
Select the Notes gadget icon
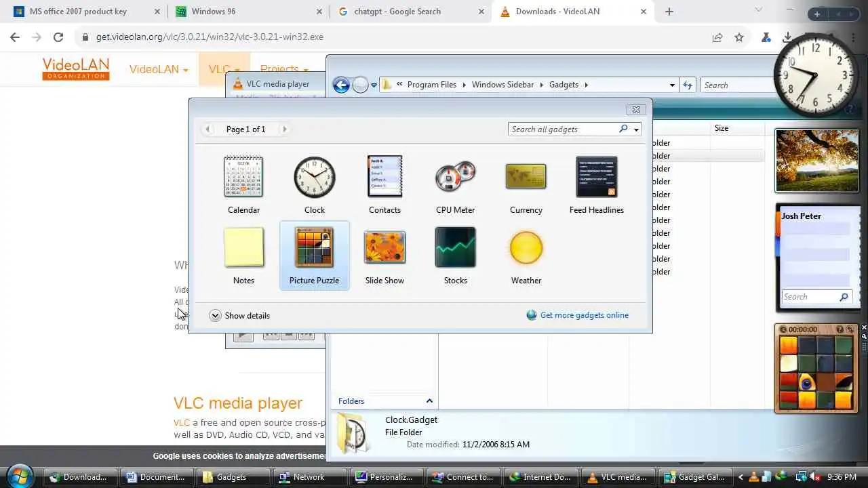(243, 247)
